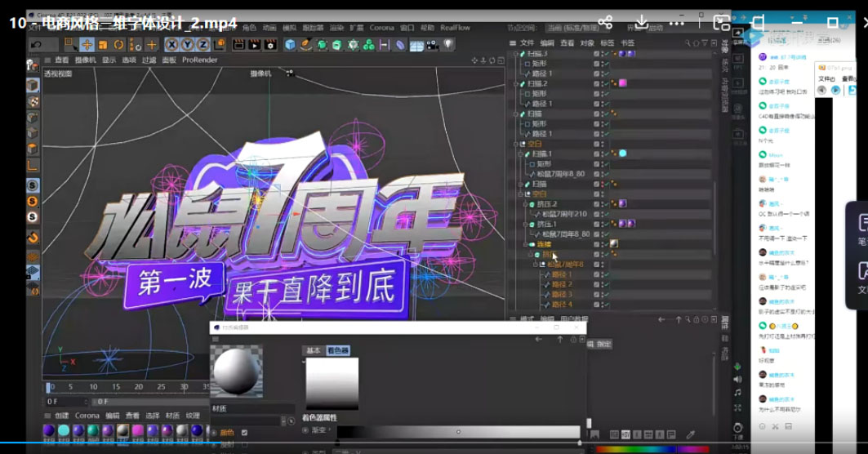Toggle the green enable check for 挤压.2
The width and height of the screenshot is (868, 454).
point(606,204)
